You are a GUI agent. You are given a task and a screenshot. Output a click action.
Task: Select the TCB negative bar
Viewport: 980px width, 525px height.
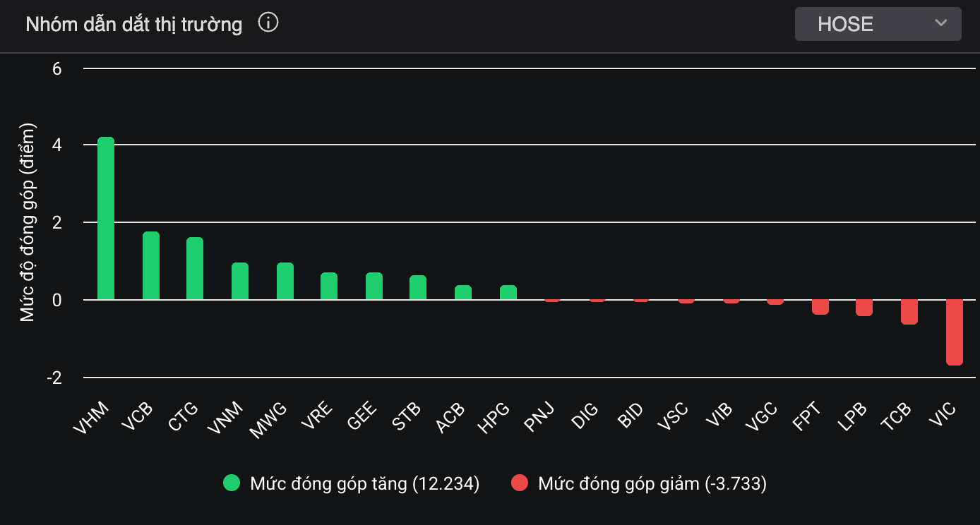pos(909,311)
